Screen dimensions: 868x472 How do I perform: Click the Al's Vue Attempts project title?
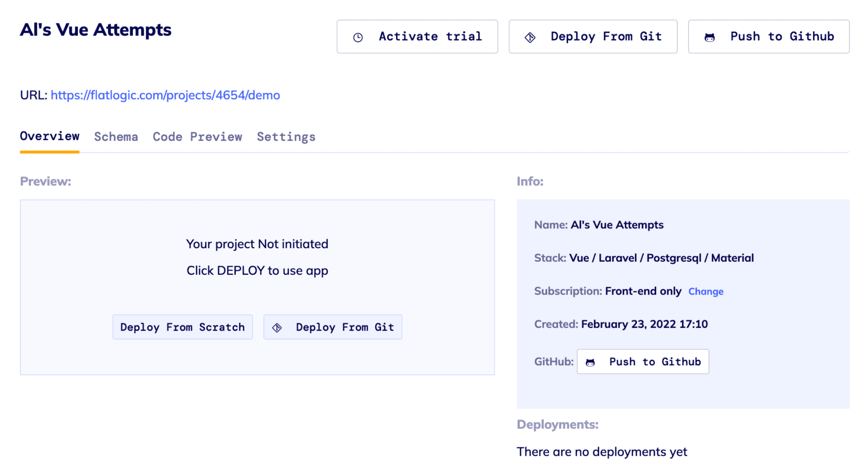tap(96, 30)
